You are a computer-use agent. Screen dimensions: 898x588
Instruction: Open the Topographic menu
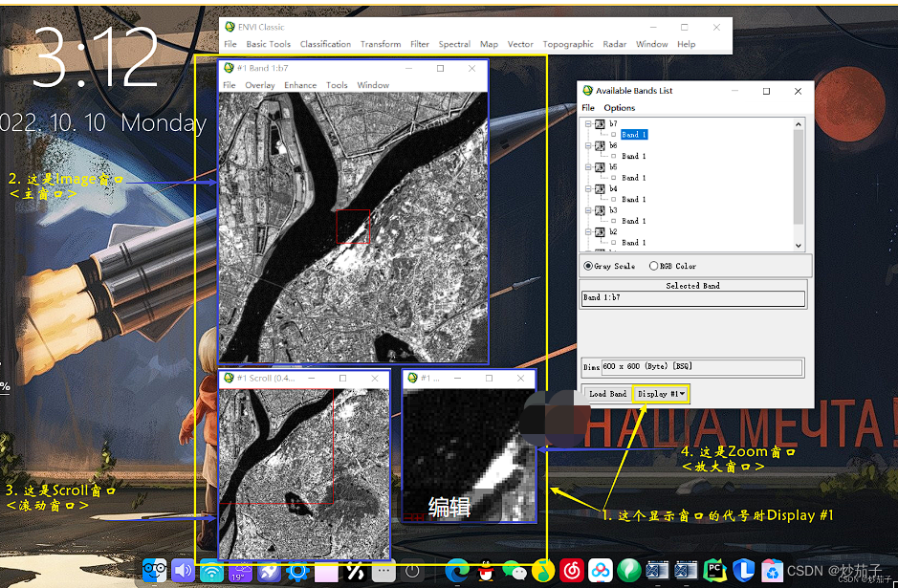pyautogui.click(x=567, y=44)
